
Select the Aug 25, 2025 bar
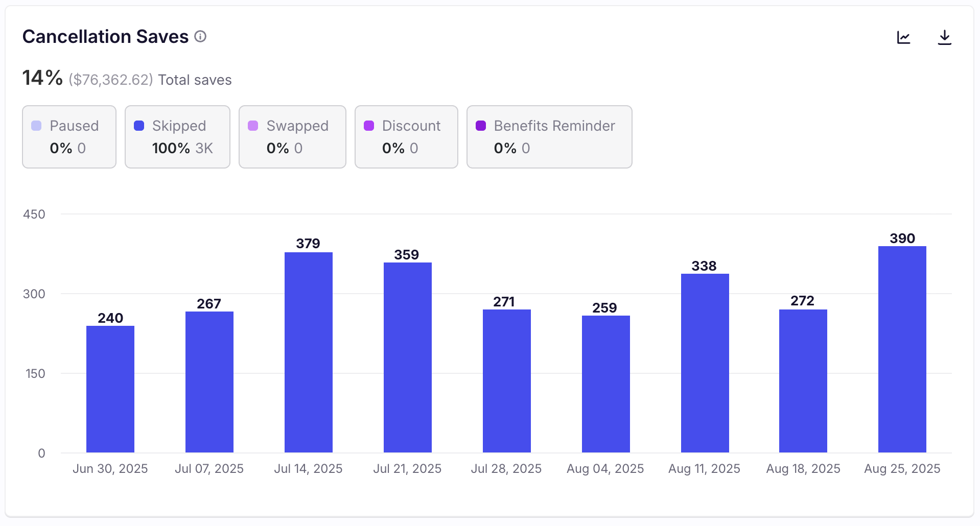pos(902,349)
